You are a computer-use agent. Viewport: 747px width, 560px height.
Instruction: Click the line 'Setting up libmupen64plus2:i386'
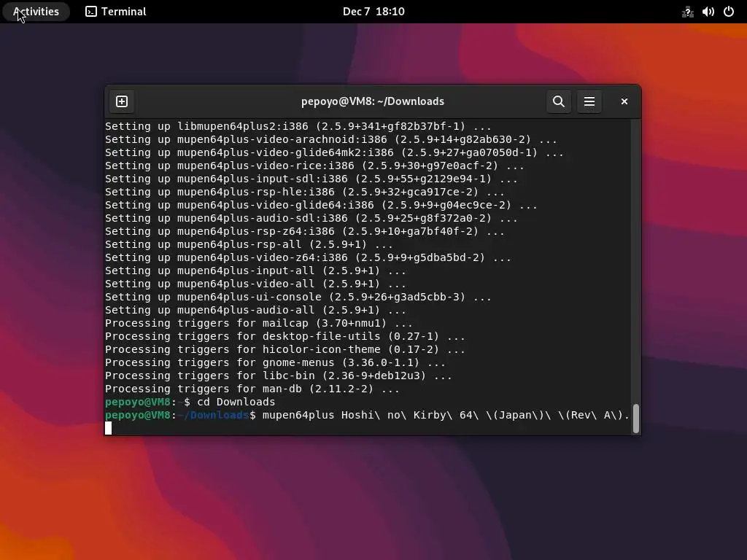click(298, 126)
